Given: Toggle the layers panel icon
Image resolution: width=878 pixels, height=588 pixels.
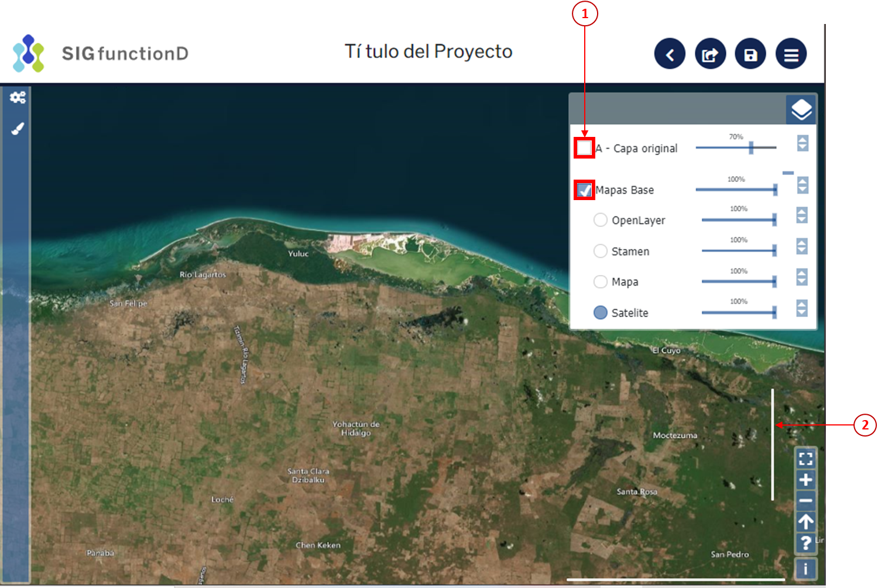Looking at the screenshot, I should 801,109.
